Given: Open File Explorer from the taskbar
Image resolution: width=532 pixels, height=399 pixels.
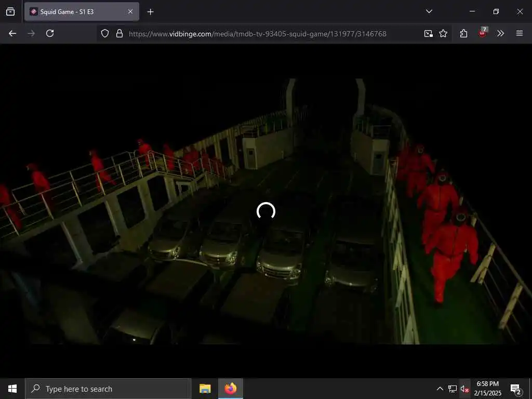Looking at the screenshot, I should 205,389.
